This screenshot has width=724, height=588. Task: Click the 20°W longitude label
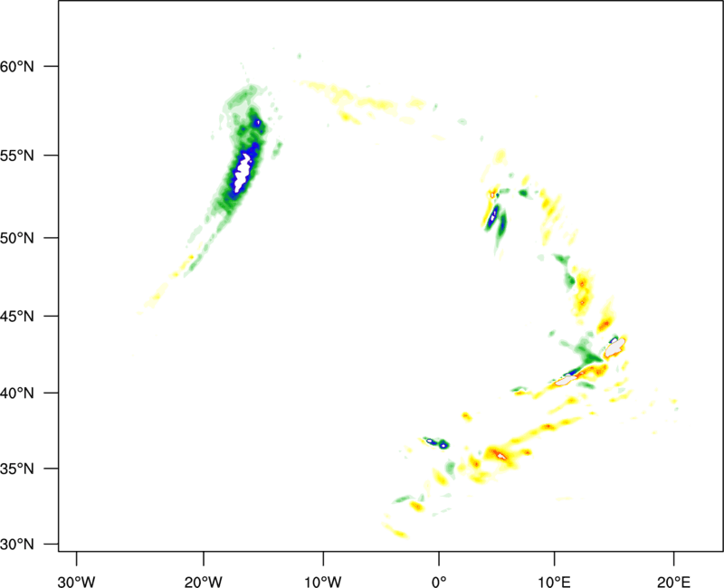tap(203, 582)
